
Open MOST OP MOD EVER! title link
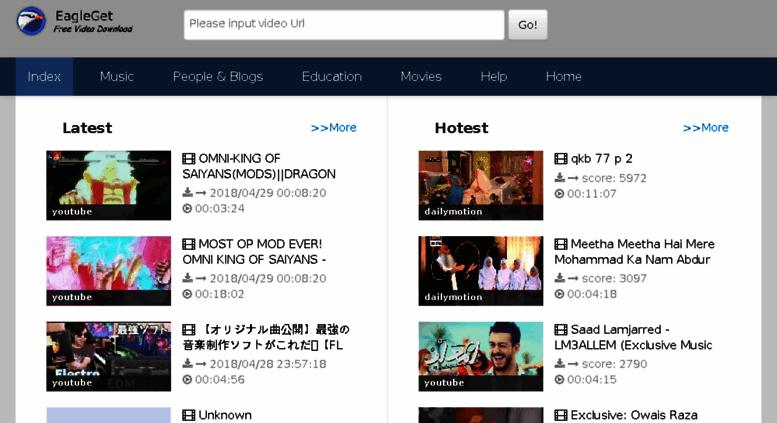(x=254, y=252)
